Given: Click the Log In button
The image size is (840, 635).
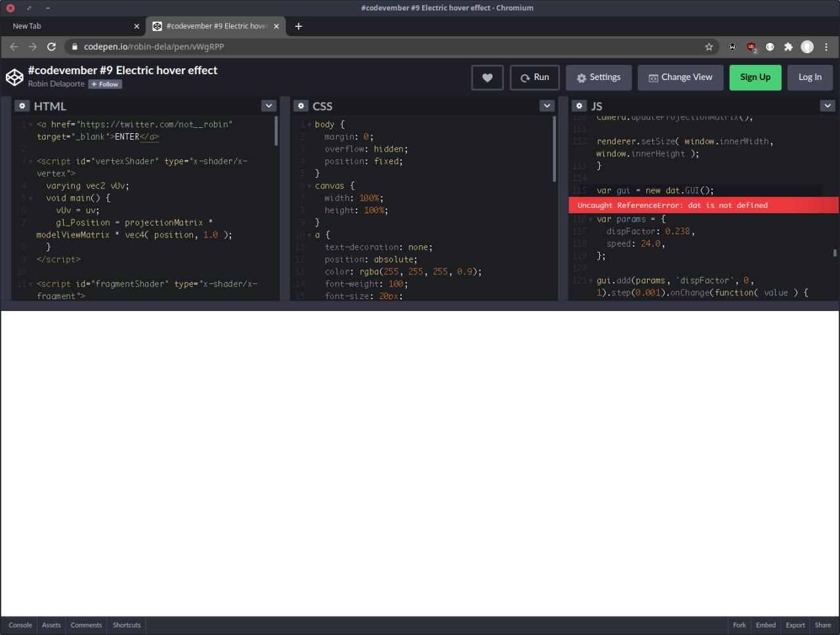Looking at the screenshot, I should 810,77.
